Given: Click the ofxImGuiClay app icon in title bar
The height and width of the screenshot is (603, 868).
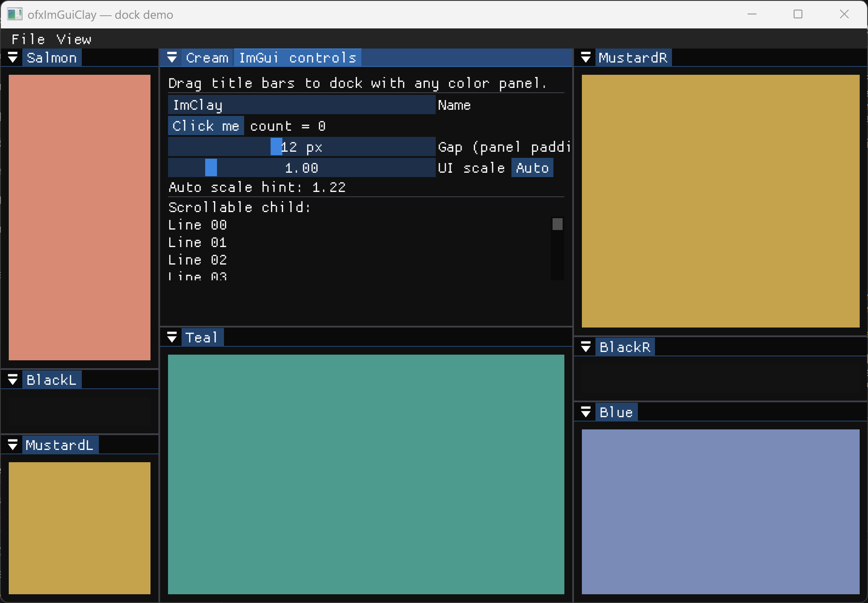Looking at the screenshot, I should [14, 14].
